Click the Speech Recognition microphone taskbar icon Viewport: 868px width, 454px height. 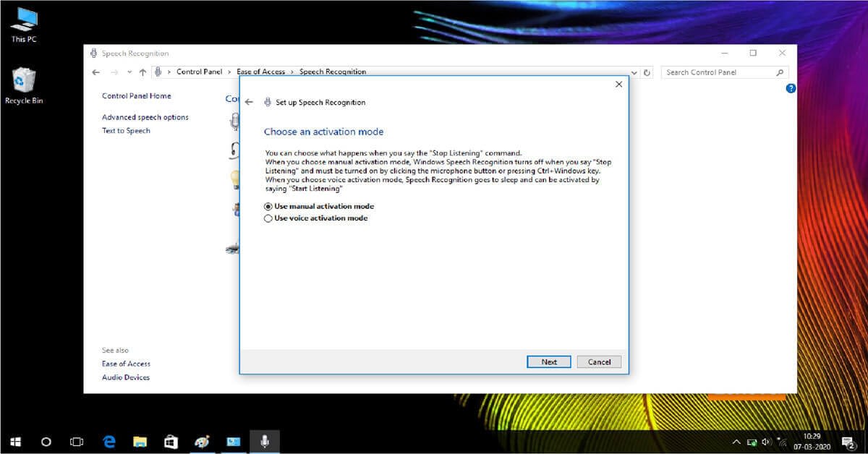point(265,441)
